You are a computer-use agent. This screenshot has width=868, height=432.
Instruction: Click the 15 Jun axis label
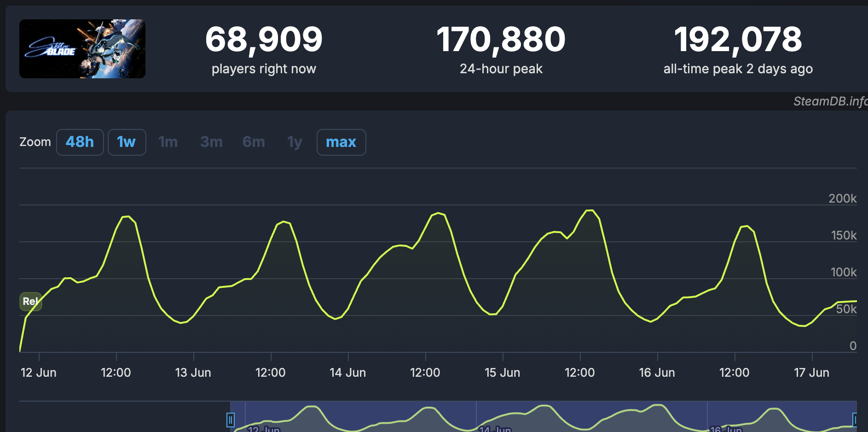tap(503, 373)
